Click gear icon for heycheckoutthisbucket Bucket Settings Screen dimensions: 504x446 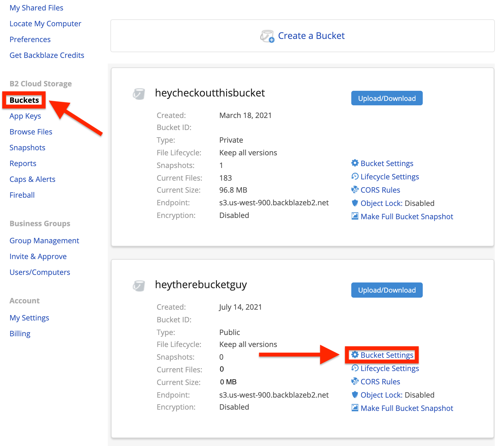click(x=355, y=163)
